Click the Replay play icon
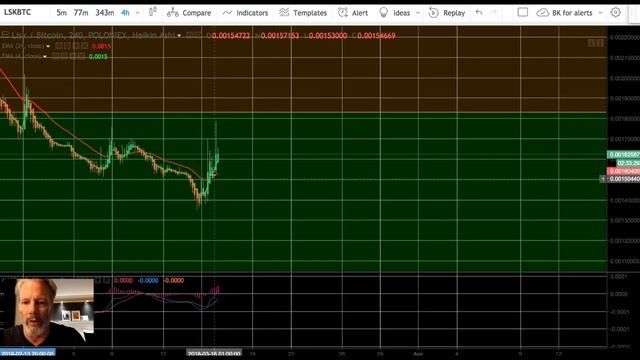This screenshot has width=640, height=360. pos(433,13)
